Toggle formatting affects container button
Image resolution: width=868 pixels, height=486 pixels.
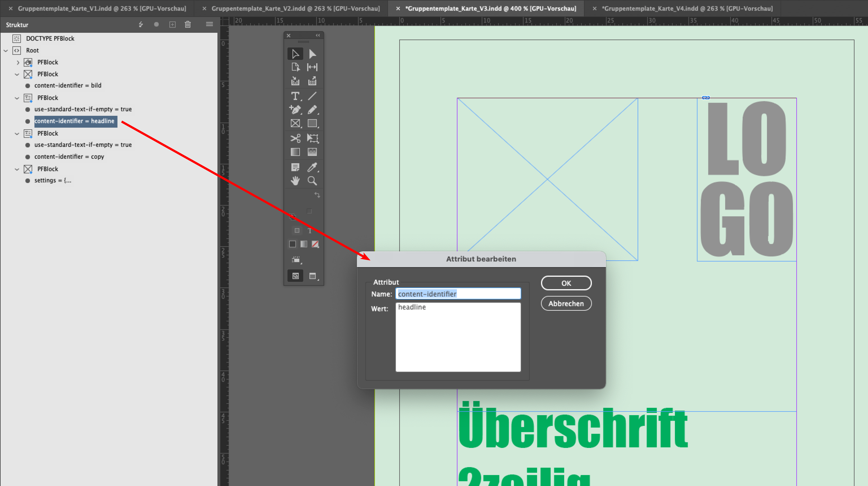coord(297,231)
